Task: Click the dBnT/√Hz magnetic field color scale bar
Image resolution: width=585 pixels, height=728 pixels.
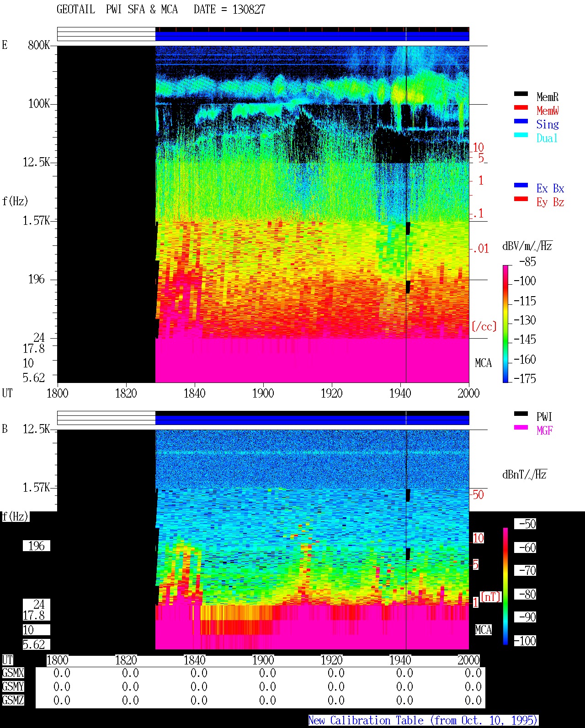Action: (x=505, y=586)
